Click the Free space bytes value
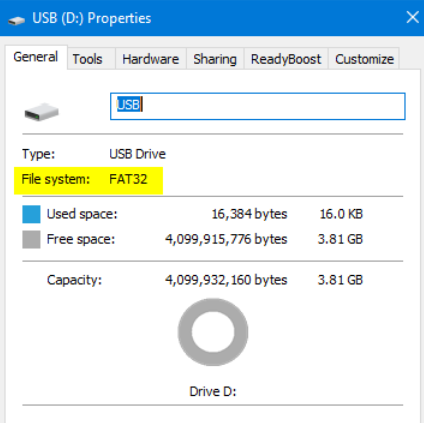The image size is (424, 423). (226, 239)
